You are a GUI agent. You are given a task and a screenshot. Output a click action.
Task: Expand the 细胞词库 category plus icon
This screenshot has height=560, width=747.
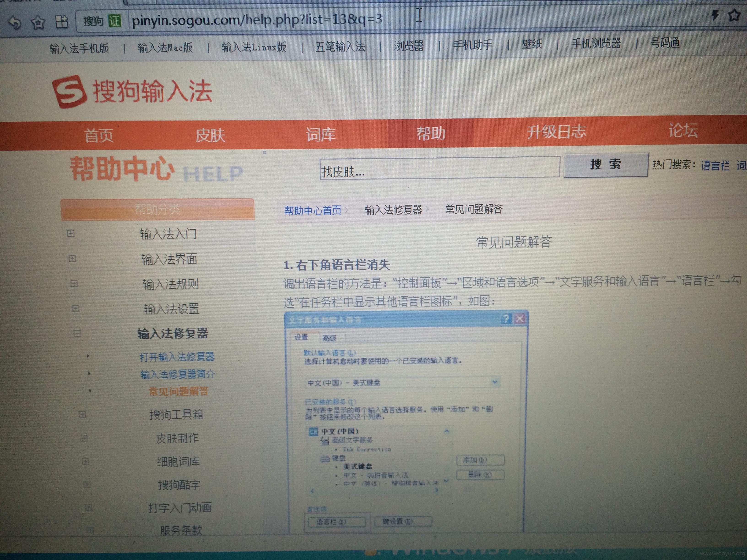85,461
